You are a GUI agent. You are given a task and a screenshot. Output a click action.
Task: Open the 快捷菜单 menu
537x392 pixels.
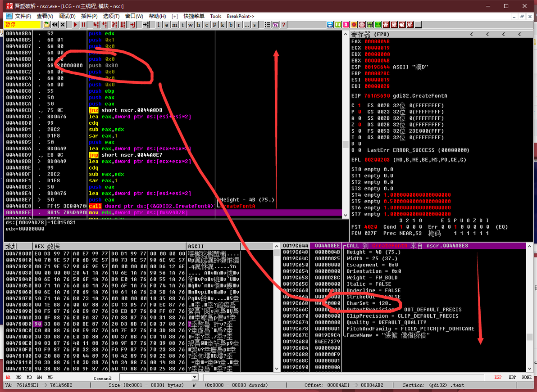tap(194, 16)
